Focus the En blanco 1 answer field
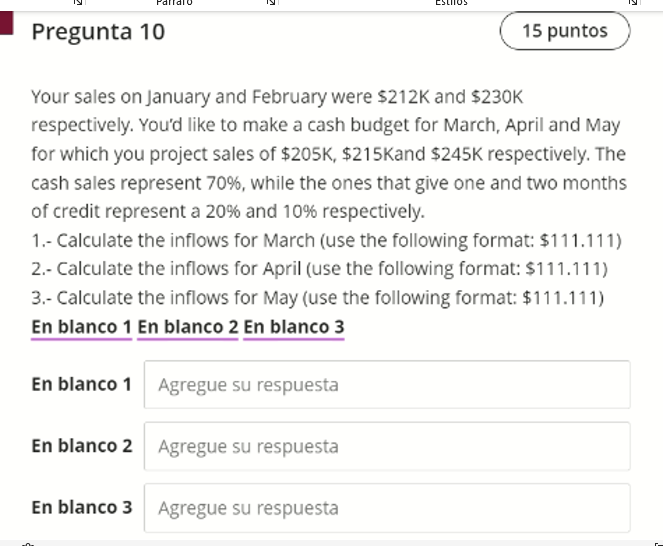Viewport: 663px width, 546px height. click(387, 385)
